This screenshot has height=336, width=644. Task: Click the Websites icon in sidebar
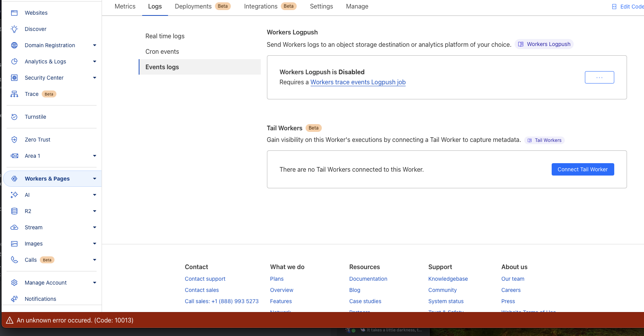(x=14, y=13)
